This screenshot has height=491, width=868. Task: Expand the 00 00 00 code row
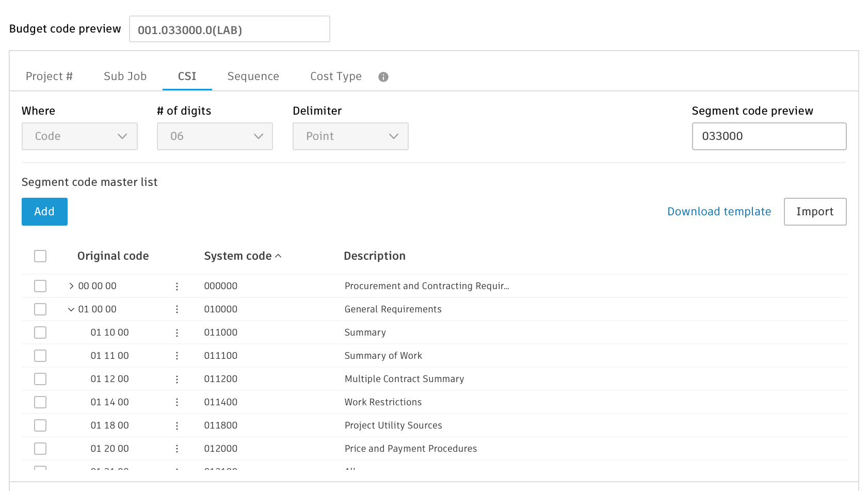[71, 286]
